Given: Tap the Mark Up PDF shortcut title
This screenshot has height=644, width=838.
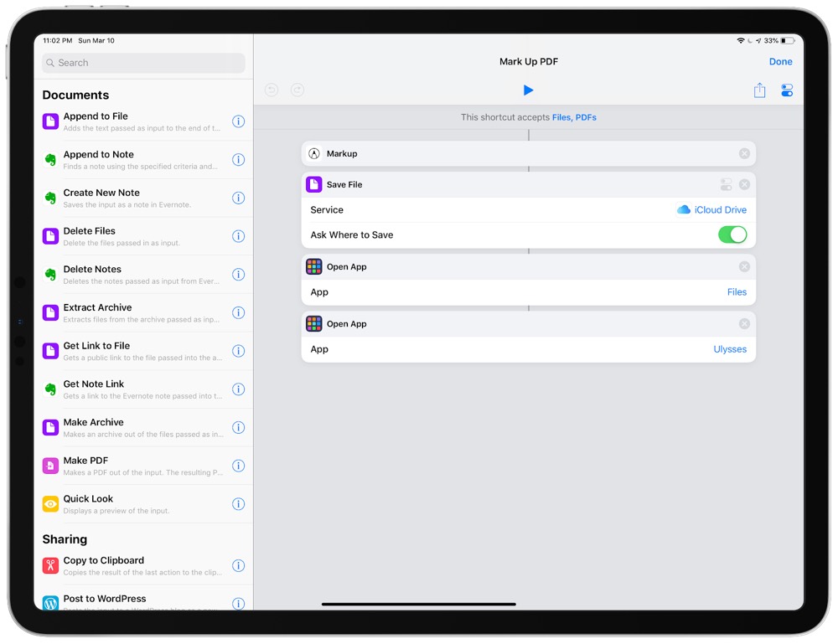Looking at the screenshot, I should pos(529,61).
